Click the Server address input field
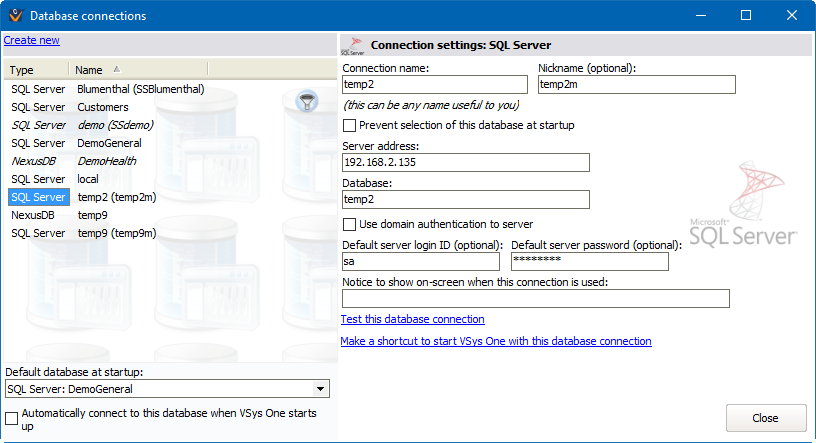816x443 pixels. click(465, 163)
